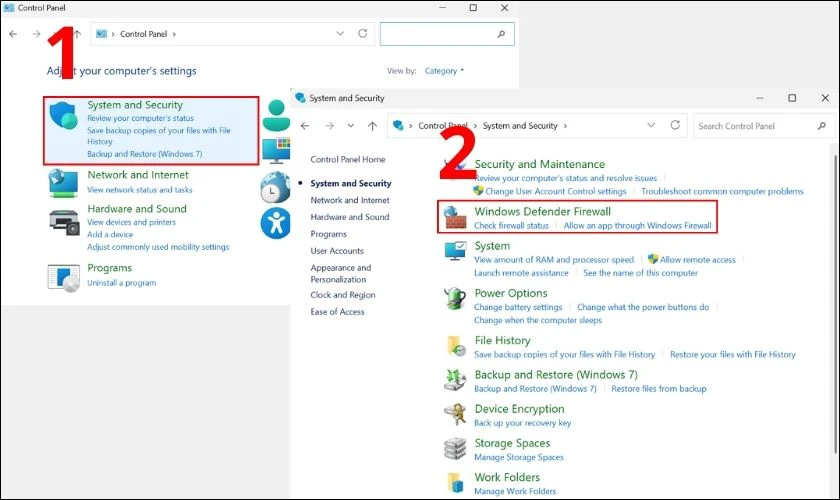This screenshot has width=840, height=500.
Task: Expand chevron after System and Security breadcrumb
Action: coord(565,126)
